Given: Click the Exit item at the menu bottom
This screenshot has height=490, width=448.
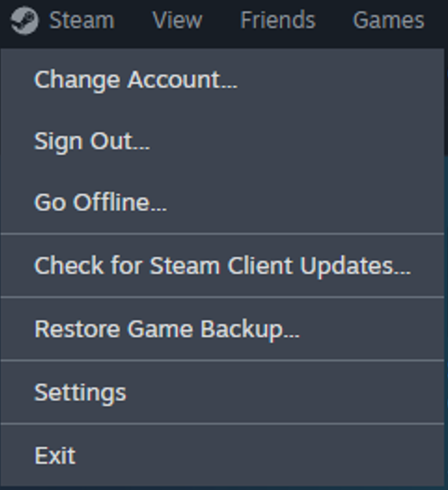Looking at the screenshot, I should (222, 455).
